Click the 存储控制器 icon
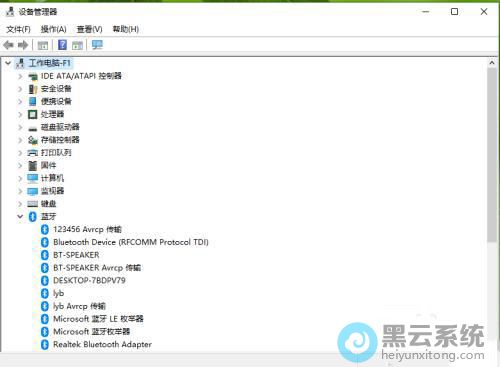Image resolution: width=500 pixels, height=367 pixels. [x=33, y=140]
